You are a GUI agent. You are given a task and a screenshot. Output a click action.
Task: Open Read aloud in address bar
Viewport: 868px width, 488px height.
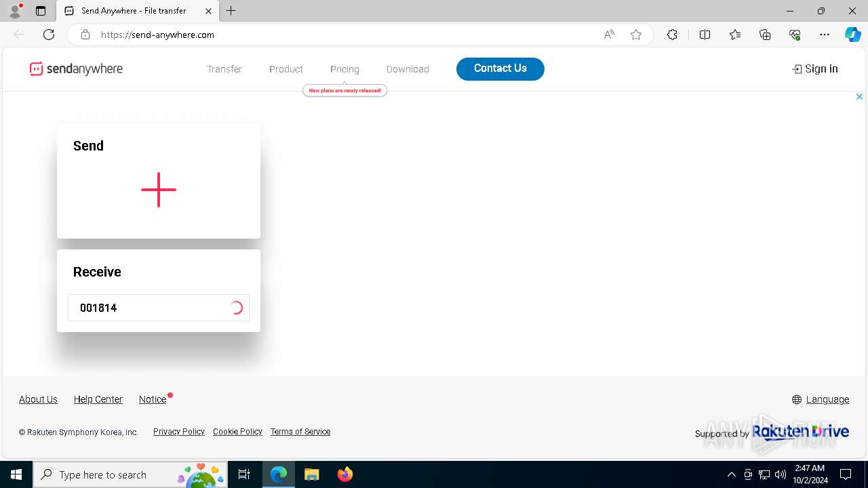(609, 35)
